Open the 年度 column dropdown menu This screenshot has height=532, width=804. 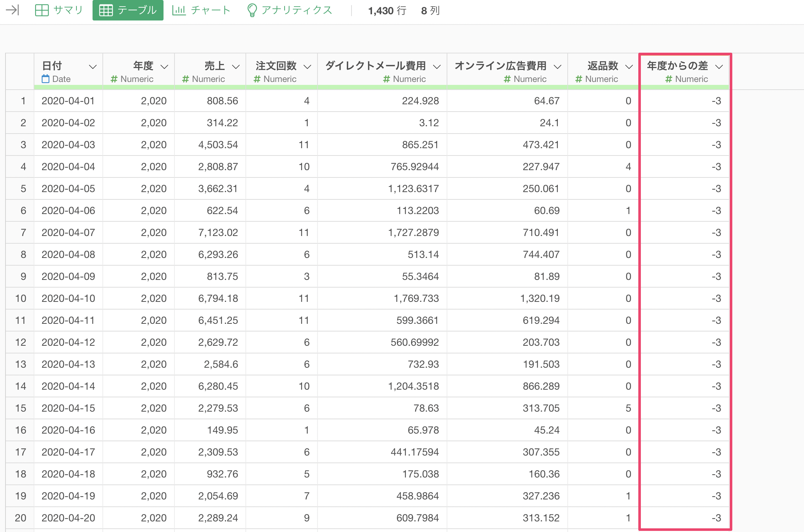tap(165, 67)
